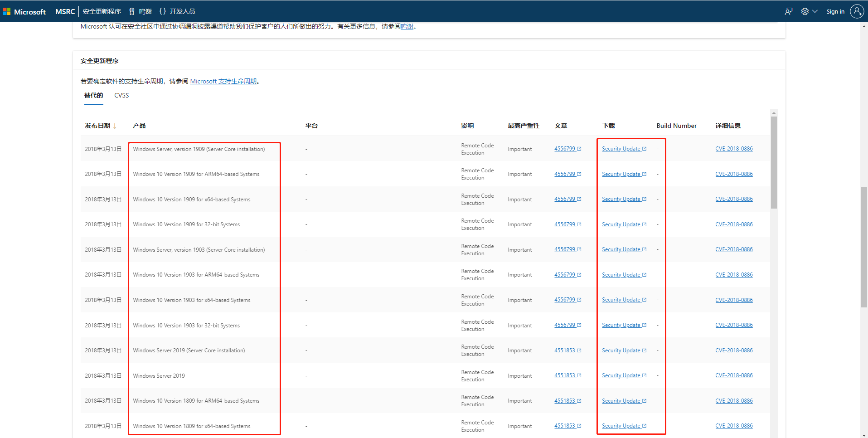Open the 开发人员 menu item
The image size is (868, 438).
point(177,12)
